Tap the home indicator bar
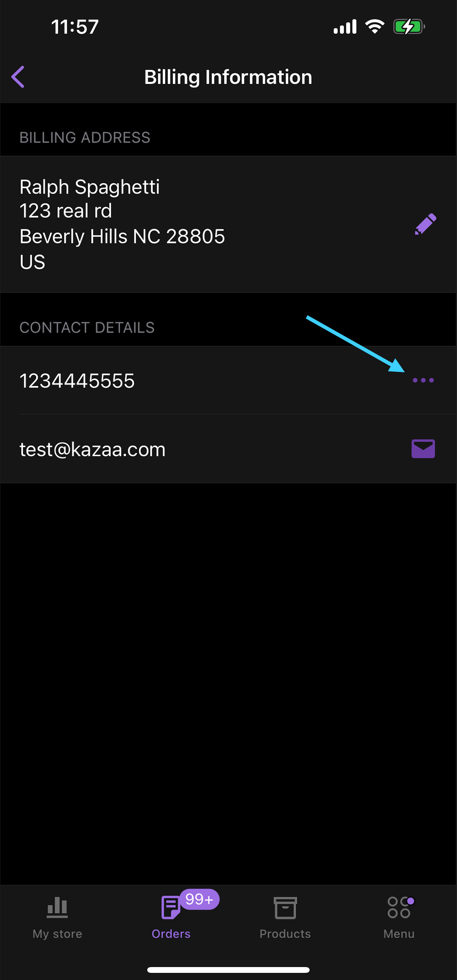The height and width of the screenshot is (980, 457). tap(228, 969)
